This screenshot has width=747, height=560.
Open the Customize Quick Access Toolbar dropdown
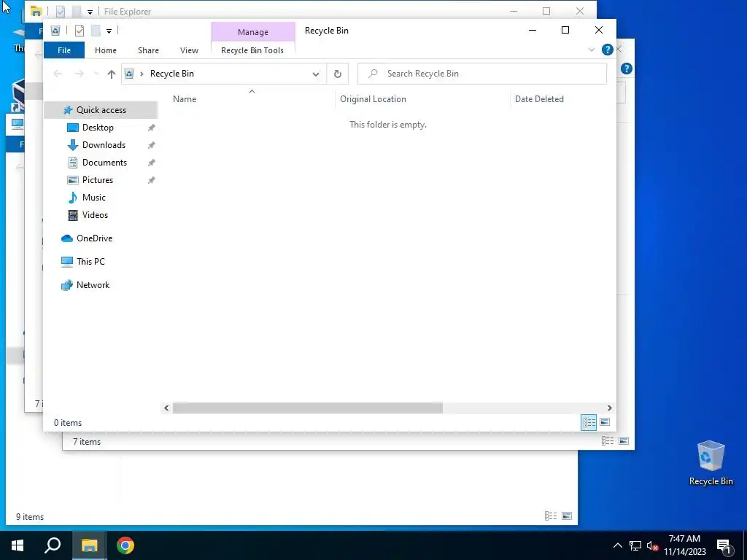pos(109,31)
